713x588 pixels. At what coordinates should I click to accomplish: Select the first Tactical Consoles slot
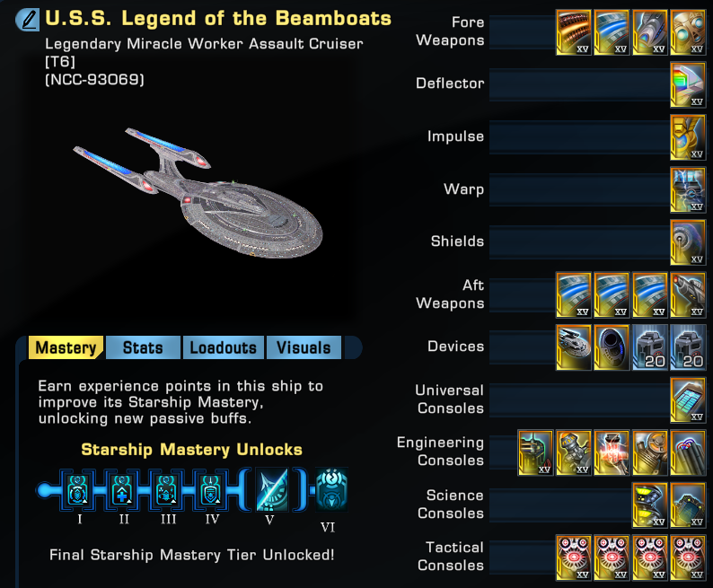(574, 558)
